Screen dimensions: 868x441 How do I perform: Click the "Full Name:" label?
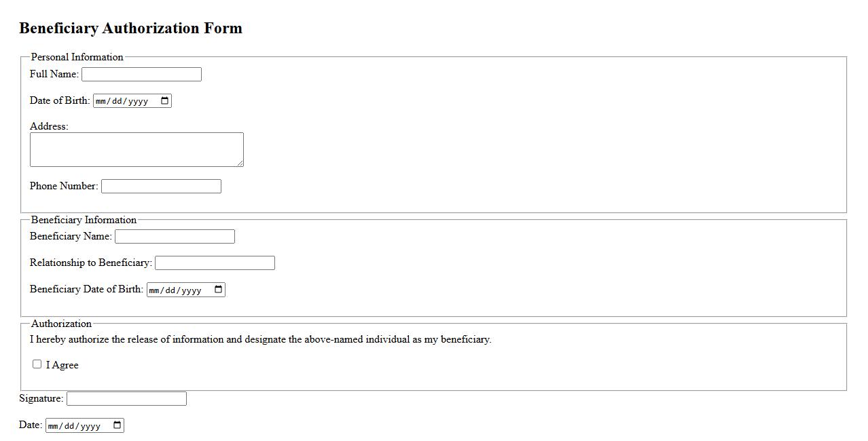point(54,74)
